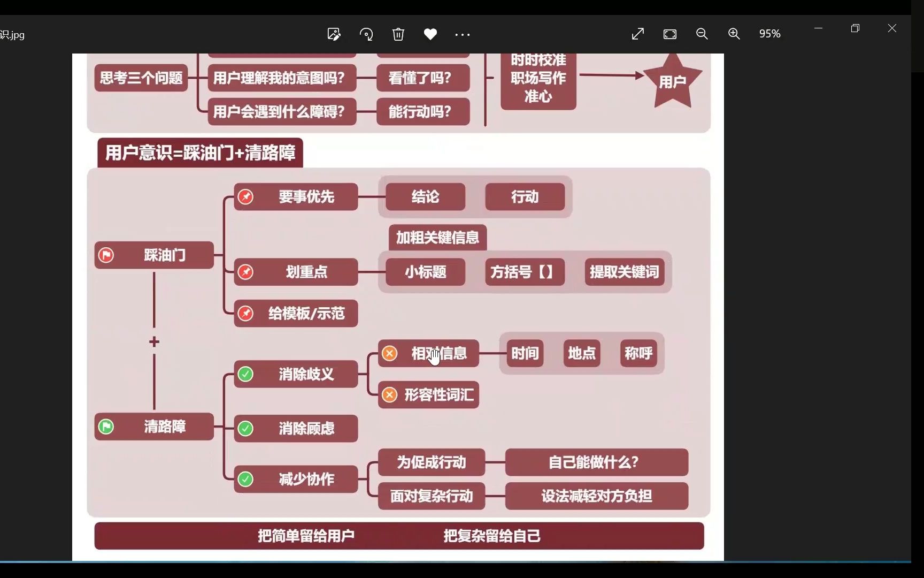924x578 pixels.
Task: Click the 95% zoom level value
Action: 770,34
